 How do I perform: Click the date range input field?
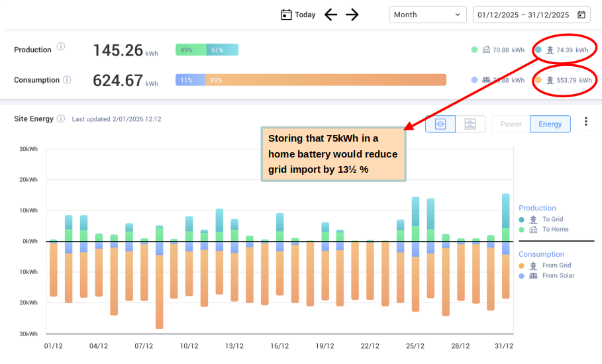tap(523, 15)
